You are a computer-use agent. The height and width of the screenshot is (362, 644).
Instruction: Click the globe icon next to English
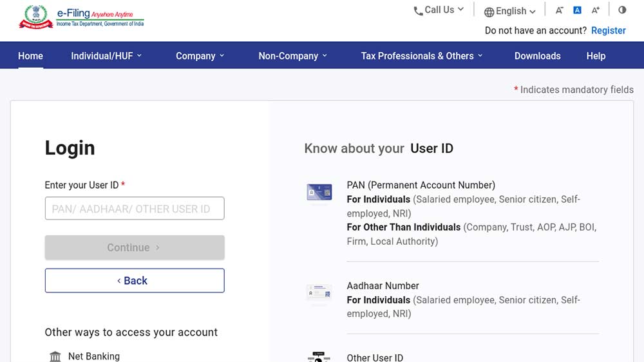pyautogui.click(x=489, y=12)
